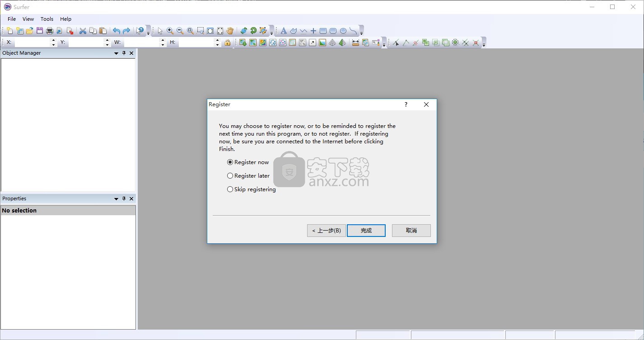Pin the Object Manager panel
Image resolution: width=644 pixels, height=340 pixels.
[124, 53]
